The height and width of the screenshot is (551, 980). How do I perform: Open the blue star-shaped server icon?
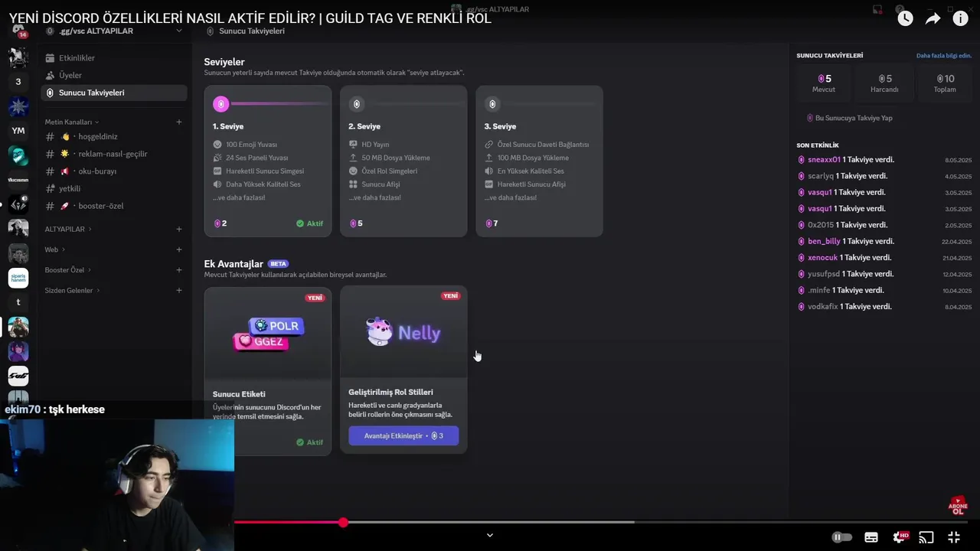(x=18, y=106)
